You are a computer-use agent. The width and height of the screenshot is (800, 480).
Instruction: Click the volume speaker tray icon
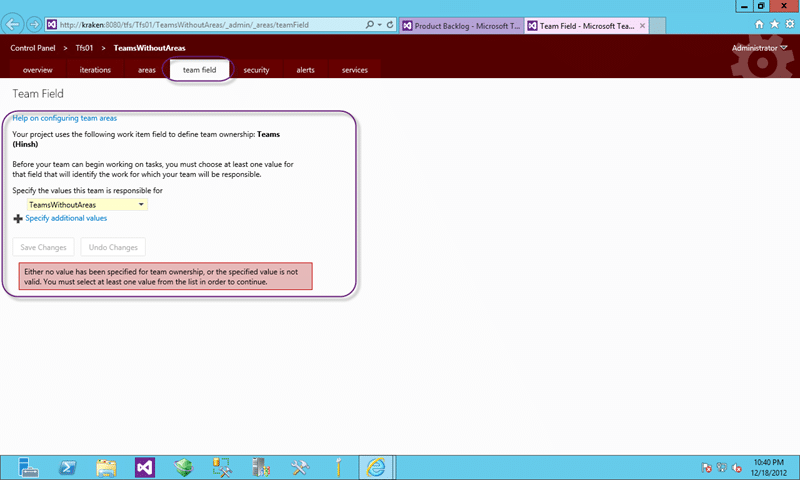click(737, 468)
